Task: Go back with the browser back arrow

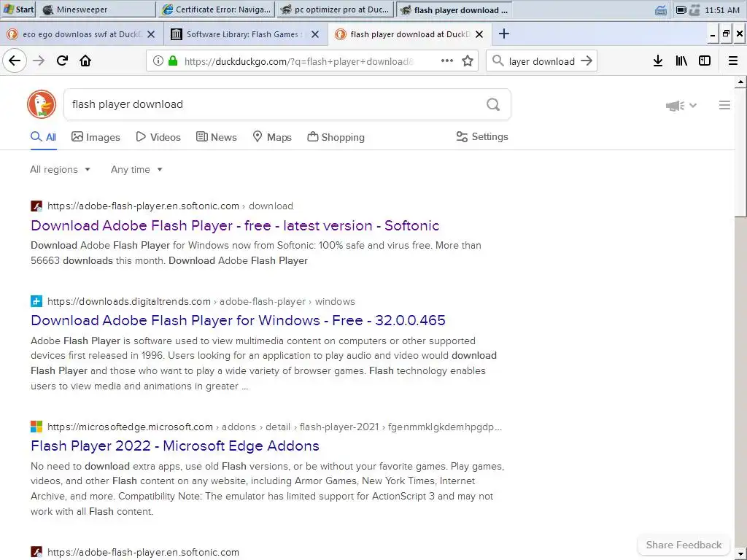Action: point(15,61)
